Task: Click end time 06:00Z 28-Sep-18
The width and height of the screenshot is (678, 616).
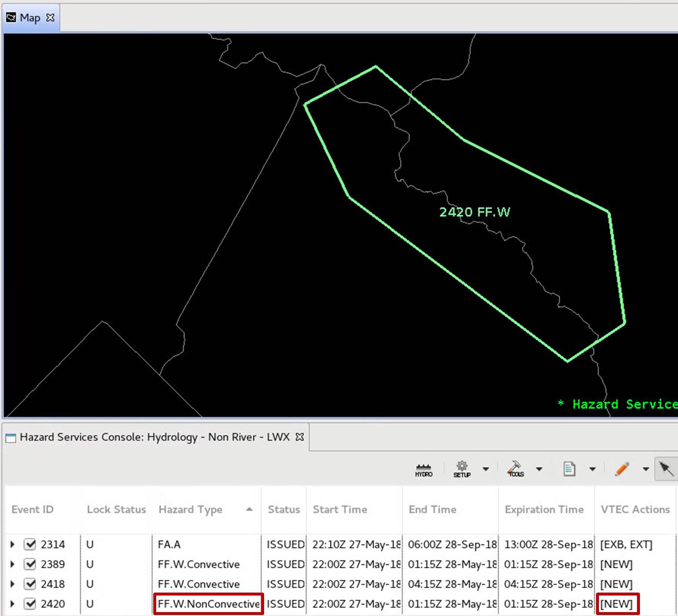Action: click(x=452, y=544)
